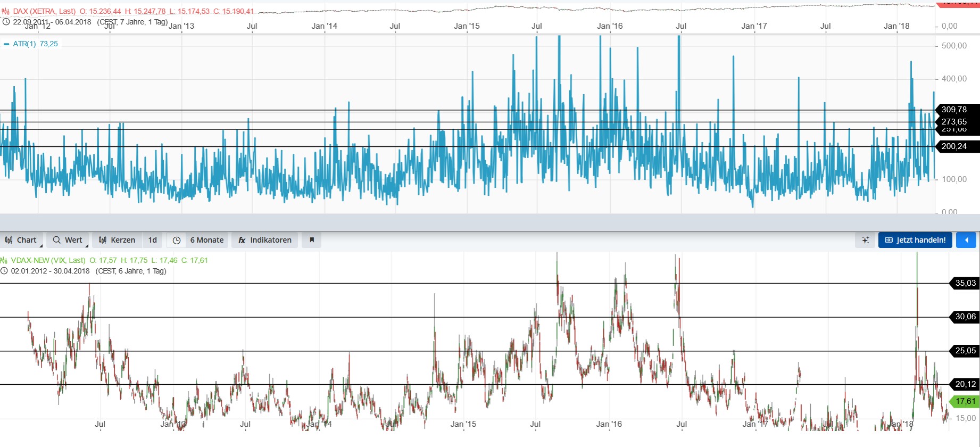Change the 1d interval setting
This screenshot has height=447, width=980.
coord(153,240)
